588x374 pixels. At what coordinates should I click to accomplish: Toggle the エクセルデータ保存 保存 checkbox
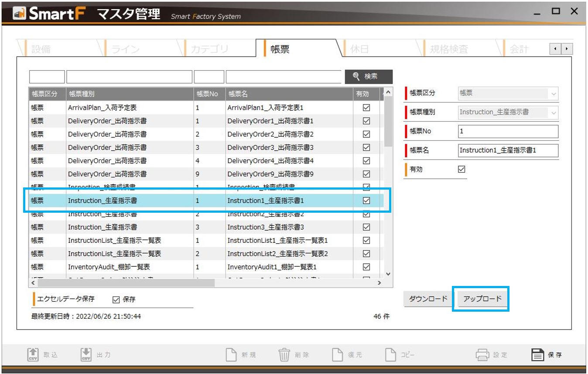(116, 299)
